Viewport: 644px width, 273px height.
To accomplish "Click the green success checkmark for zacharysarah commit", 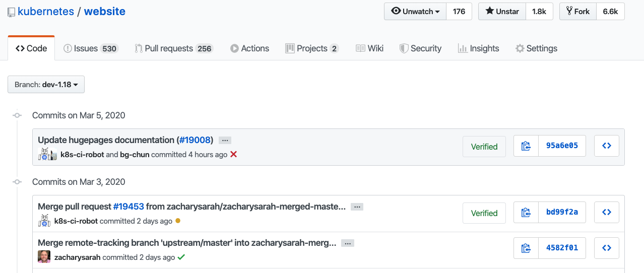I will click(x=181, y=257).
